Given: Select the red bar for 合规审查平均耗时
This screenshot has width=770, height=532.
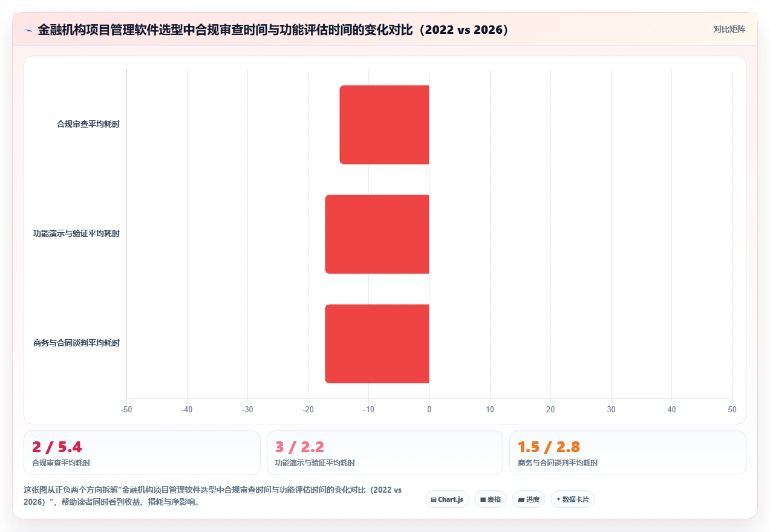Looking at the screenshot, I should point(384,125).
